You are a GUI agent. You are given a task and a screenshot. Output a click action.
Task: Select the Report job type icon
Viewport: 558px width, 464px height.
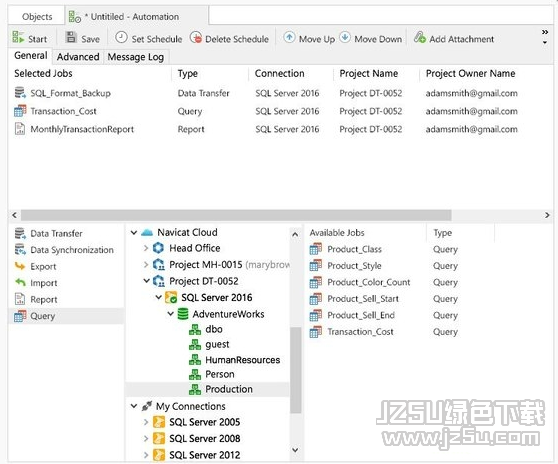pos(20,299)
